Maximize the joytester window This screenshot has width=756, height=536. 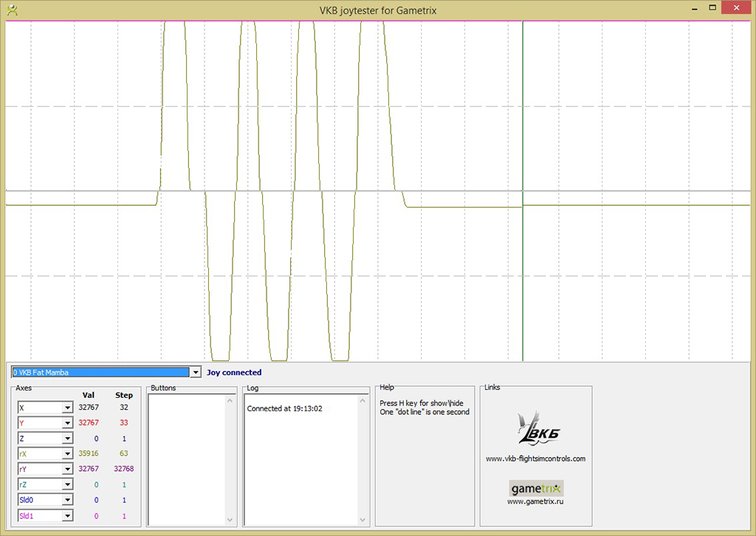712,7
